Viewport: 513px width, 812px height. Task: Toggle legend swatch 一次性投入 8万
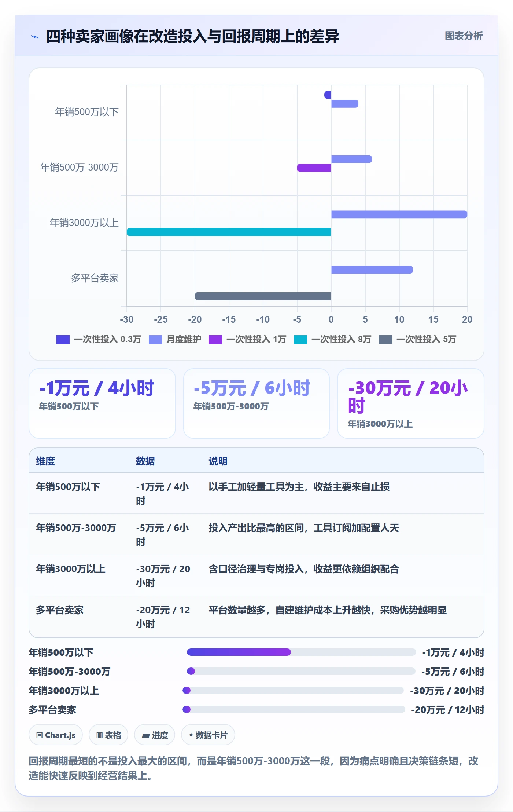[300, 340]
